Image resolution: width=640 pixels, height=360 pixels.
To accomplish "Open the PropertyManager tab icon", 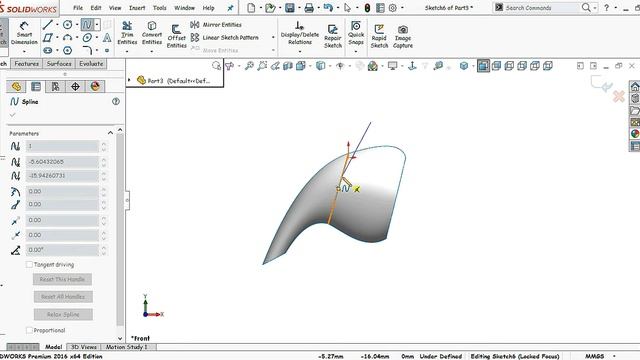I will point(36,87).
